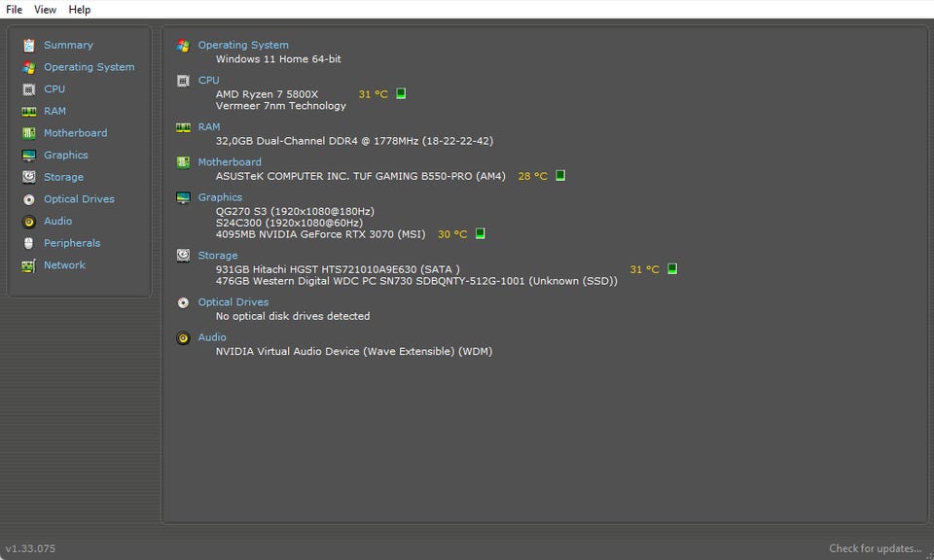Click the window resize grip in corner
Viewport: 934px width, 560px height.
[x=929, y=555]
